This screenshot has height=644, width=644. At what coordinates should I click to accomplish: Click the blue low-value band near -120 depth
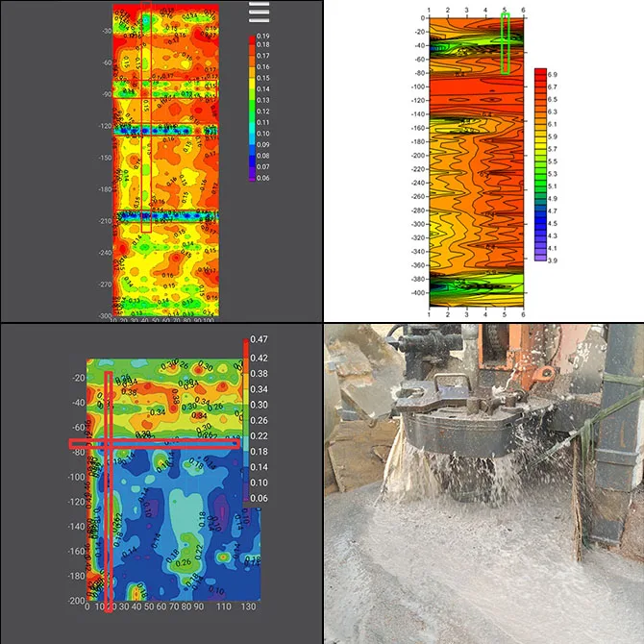pyautogui.click(x=165, y=131)
